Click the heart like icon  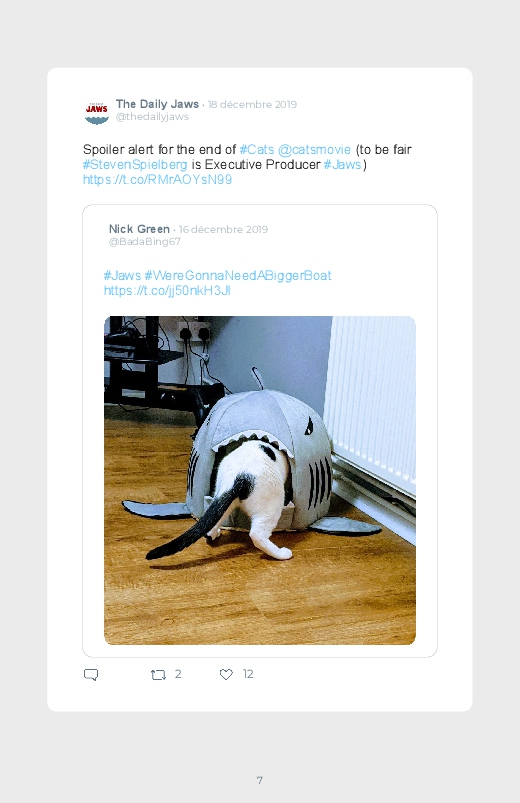(x=226, y=674)
